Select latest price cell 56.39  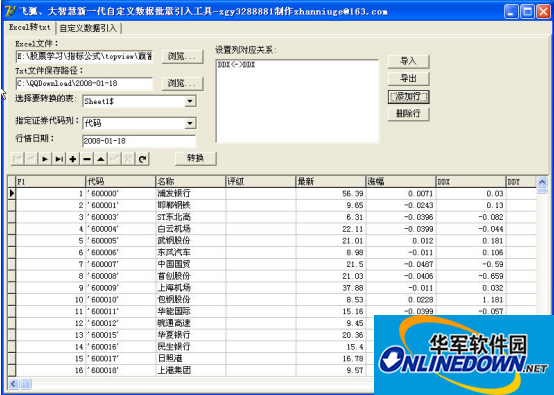point(330,193)
